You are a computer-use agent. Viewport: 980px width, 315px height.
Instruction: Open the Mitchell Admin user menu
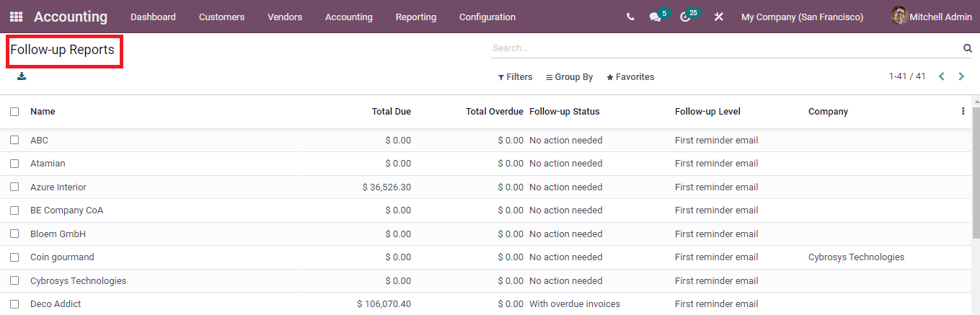tap(932, 17)
